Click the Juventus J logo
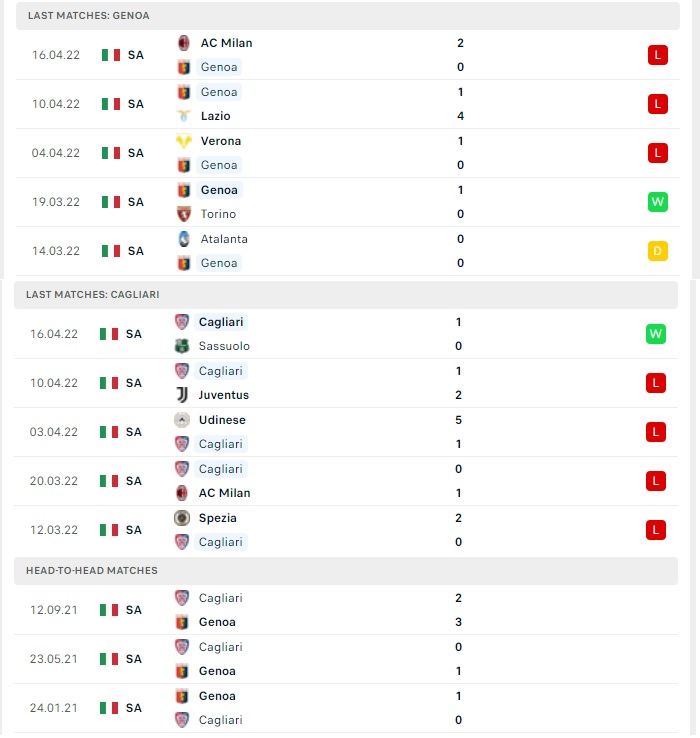Viewport: 700px width, 738px height. (182, 395)
